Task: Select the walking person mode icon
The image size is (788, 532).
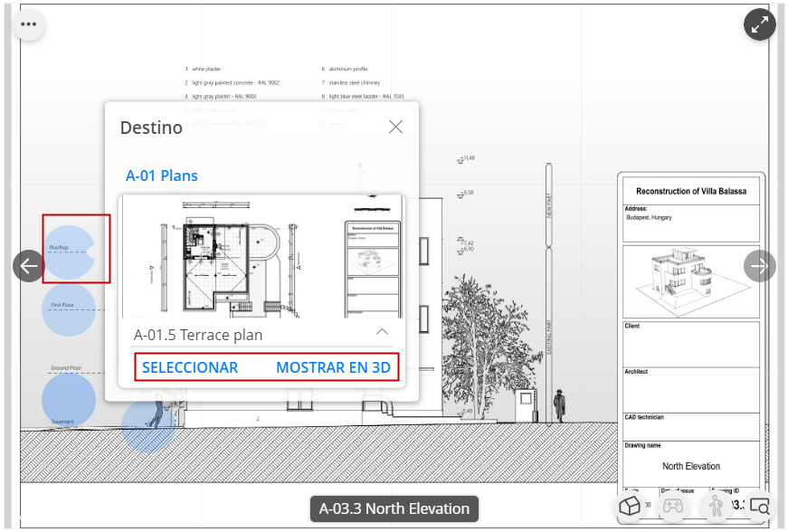Action: click(x=716, y=506)
